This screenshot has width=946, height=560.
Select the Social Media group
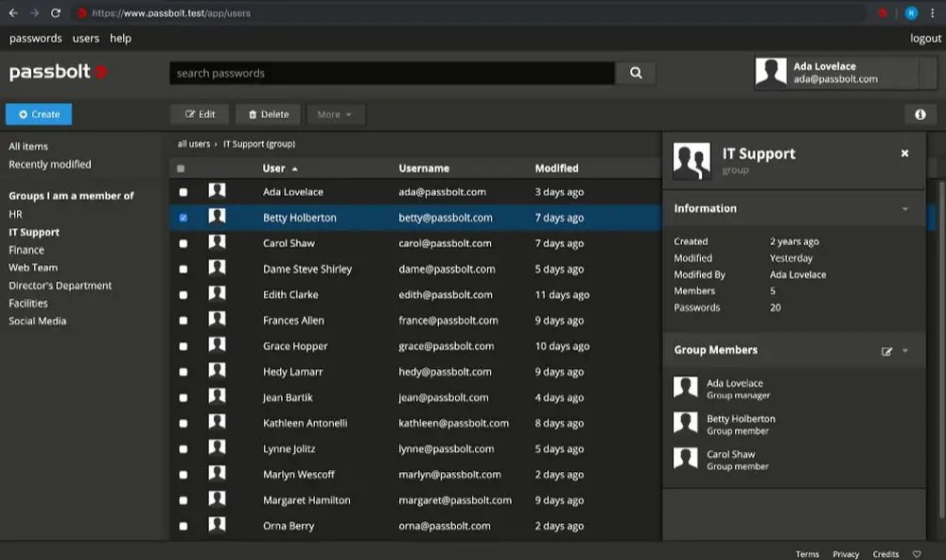point(38,321)
